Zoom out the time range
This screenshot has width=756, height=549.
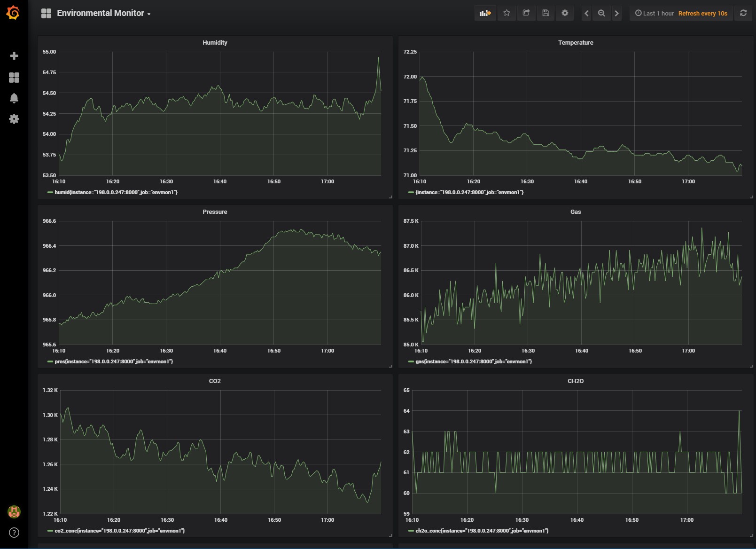click(601, 13)
